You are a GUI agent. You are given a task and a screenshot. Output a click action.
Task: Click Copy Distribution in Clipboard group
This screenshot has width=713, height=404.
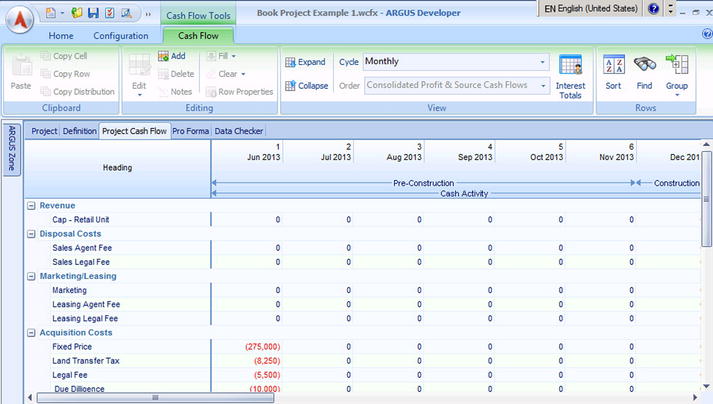click(x=78, y=91)
